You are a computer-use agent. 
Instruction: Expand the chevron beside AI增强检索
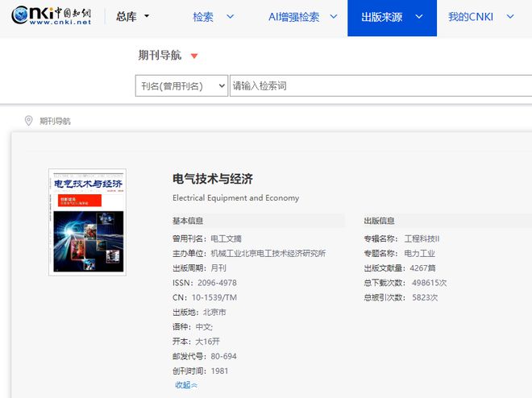pos(334,16)
